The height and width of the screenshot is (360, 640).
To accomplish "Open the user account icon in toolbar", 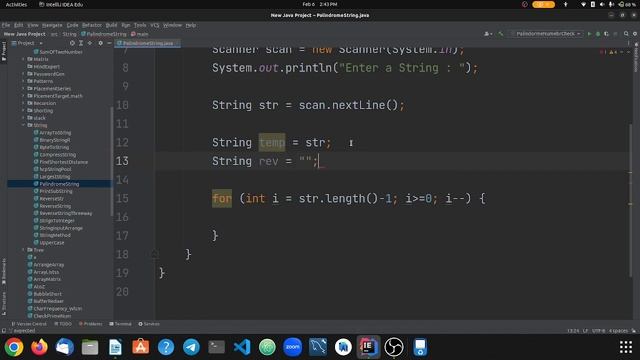I will (488, 34).
